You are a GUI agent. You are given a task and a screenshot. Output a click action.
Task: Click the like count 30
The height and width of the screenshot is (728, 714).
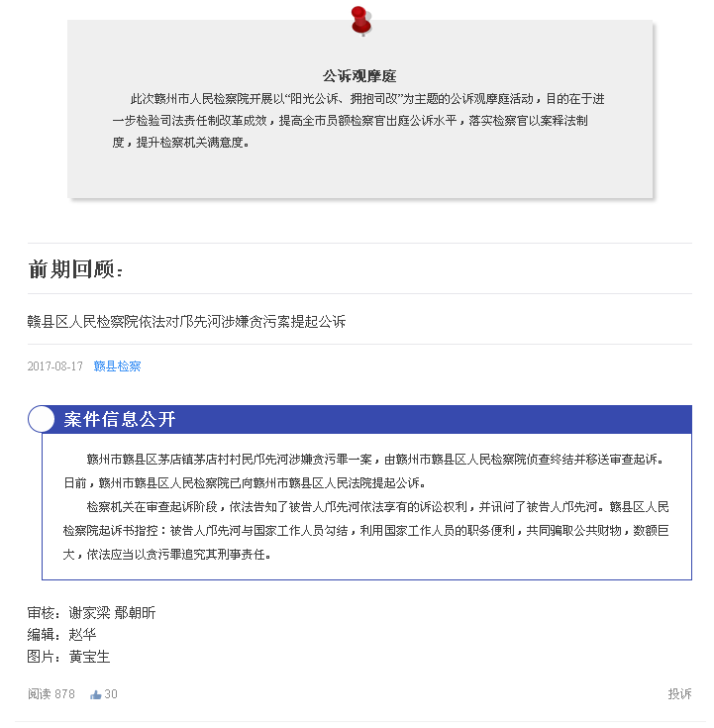(111, 694)
